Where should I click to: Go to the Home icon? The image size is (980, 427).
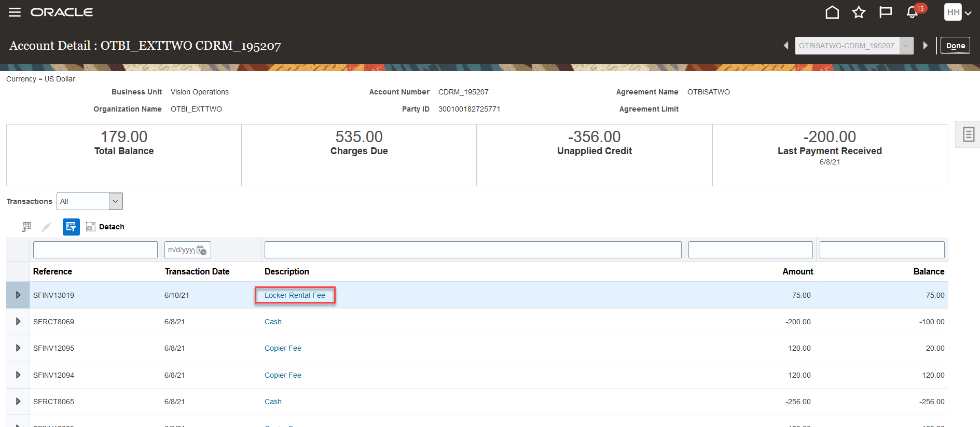tap(832, 12)
